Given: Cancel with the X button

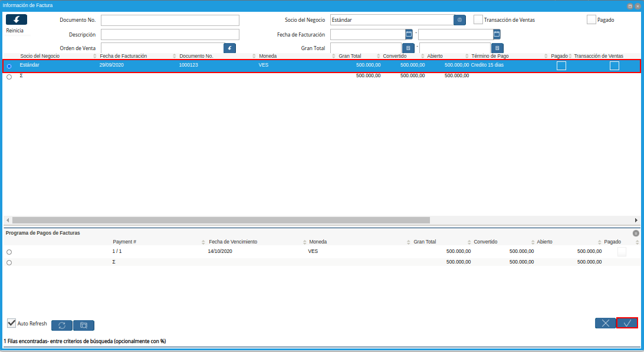Looking at the screenshot, I should pos(606,323).
